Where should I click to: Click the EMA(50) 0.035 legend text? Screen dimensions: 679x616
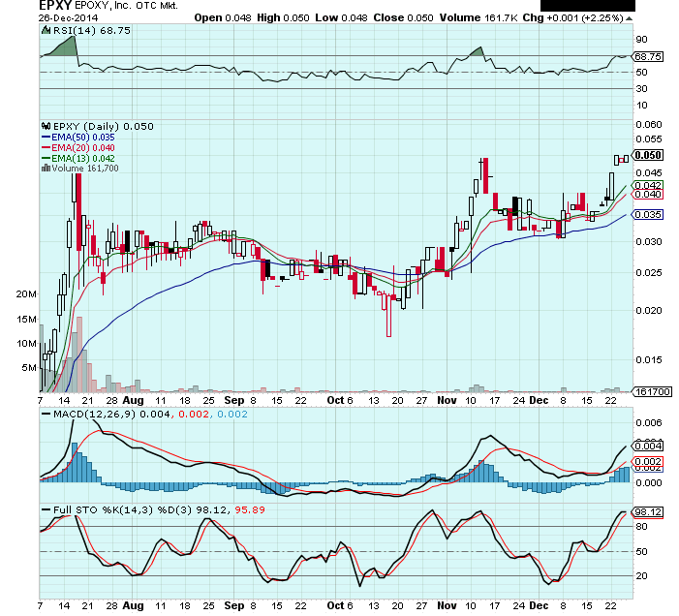(x=83, y=138)
